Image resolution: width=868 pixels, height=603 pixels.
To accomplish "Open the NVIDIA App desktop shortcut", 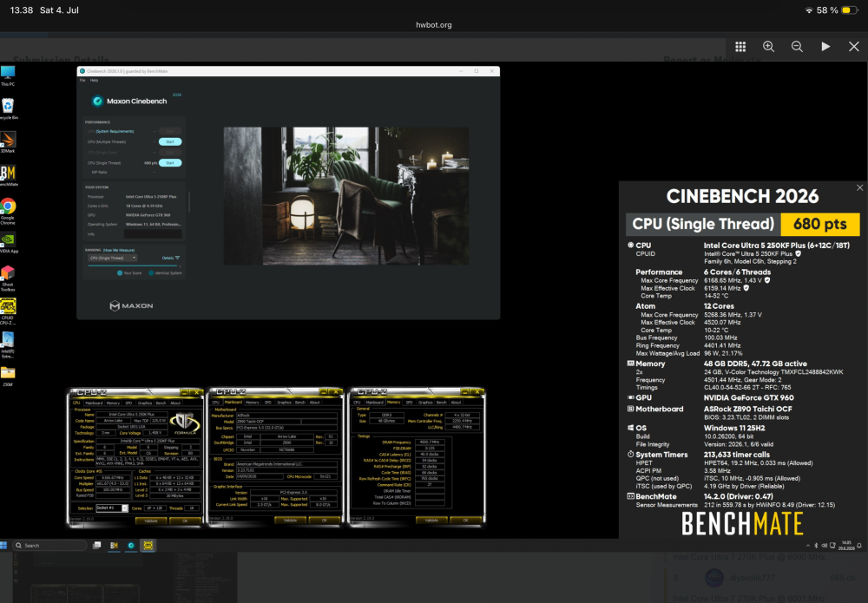I will (8, 242).
